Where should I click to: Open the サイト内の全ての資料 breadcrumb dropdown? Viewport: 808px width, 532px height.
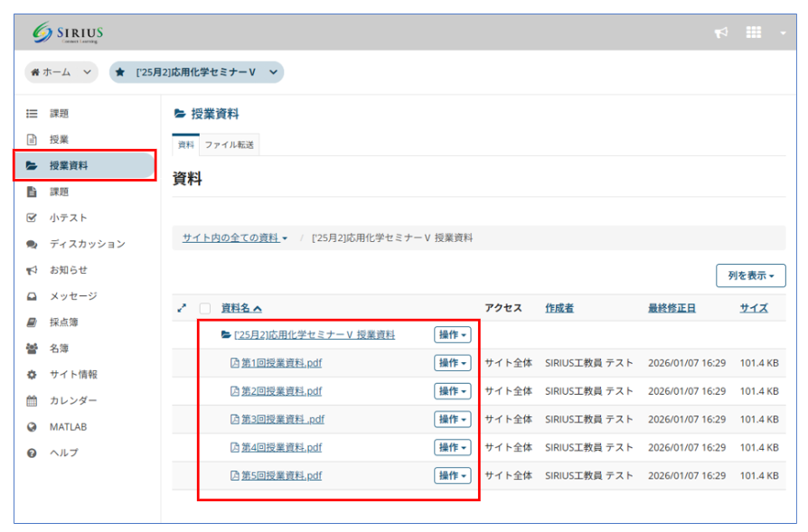[235, 238]
